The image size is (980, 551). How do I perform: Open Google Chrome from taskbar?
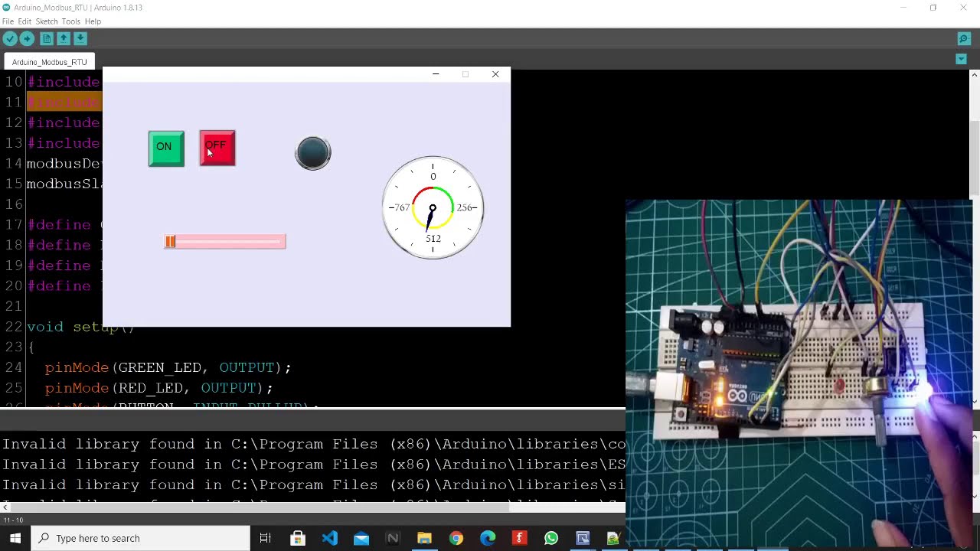coord(456,538)
